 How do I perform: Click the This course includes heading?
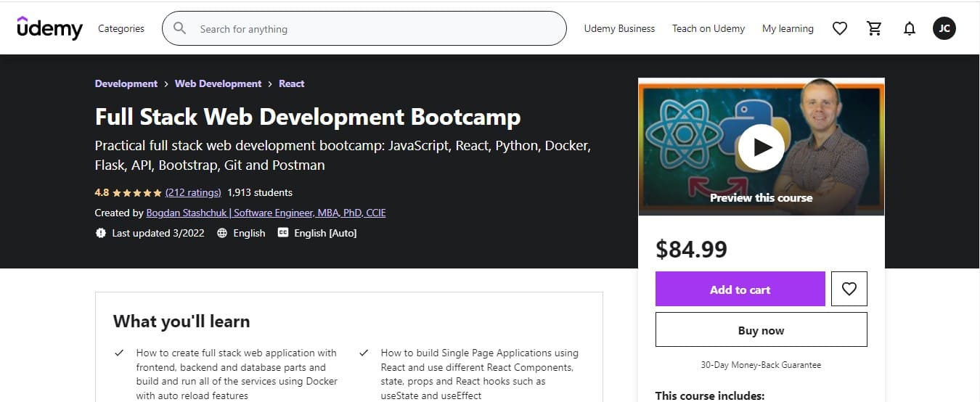[710, 395]
